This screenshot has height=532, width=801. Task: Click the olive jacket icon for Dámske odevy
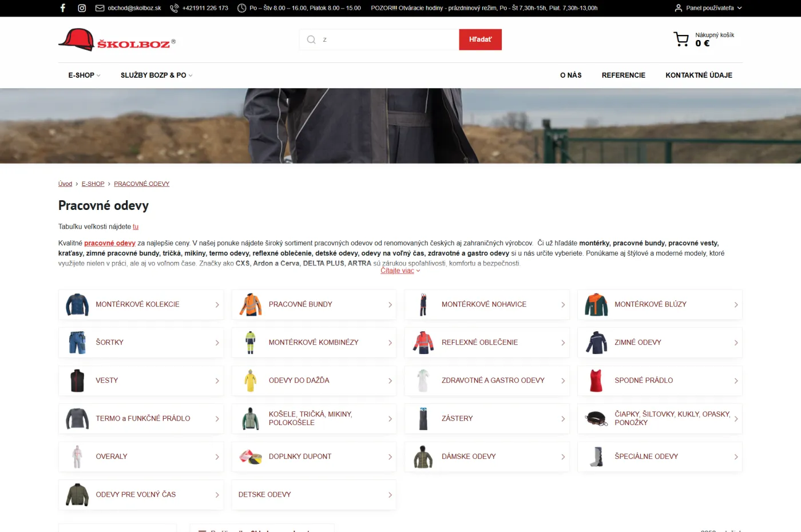pos(423,456)
